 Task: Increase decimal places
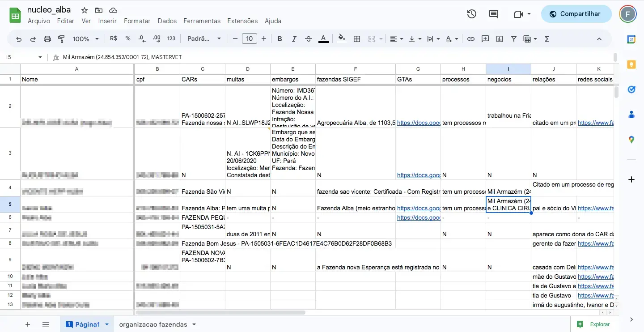tap(157, 39)
